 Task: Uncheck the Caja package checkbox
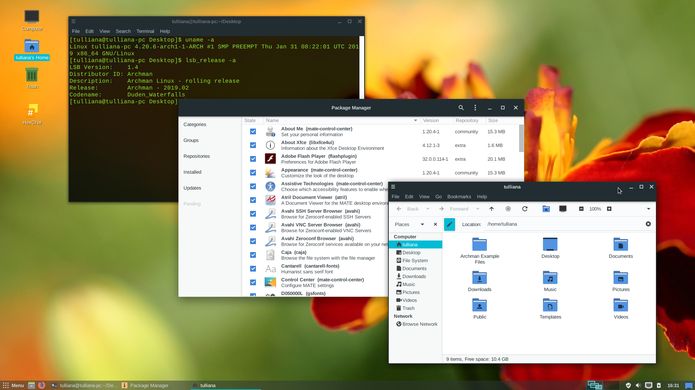pos(253,255)
